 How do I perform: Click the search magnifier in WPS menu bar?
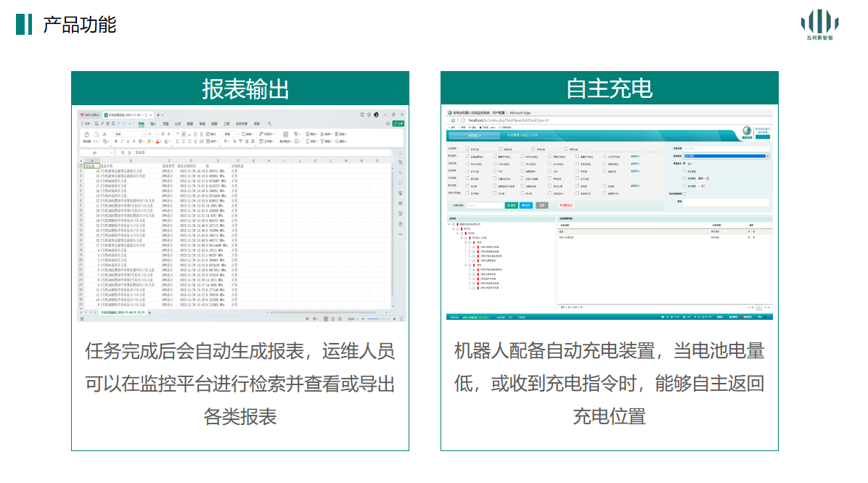pos(270,124)
